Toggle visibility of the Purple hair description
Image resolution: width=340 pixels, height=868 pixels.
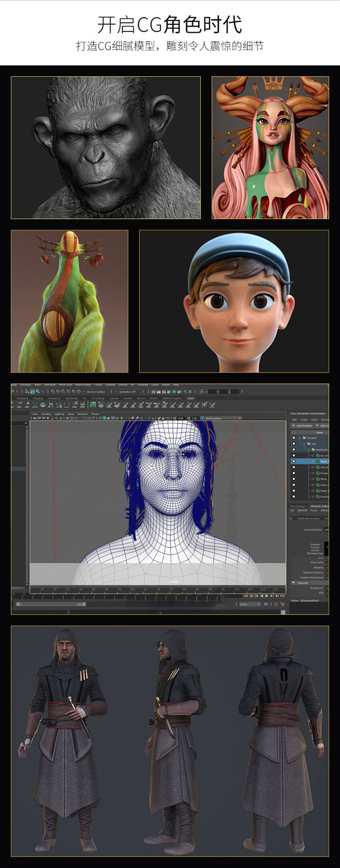click(x=294, y=473)
